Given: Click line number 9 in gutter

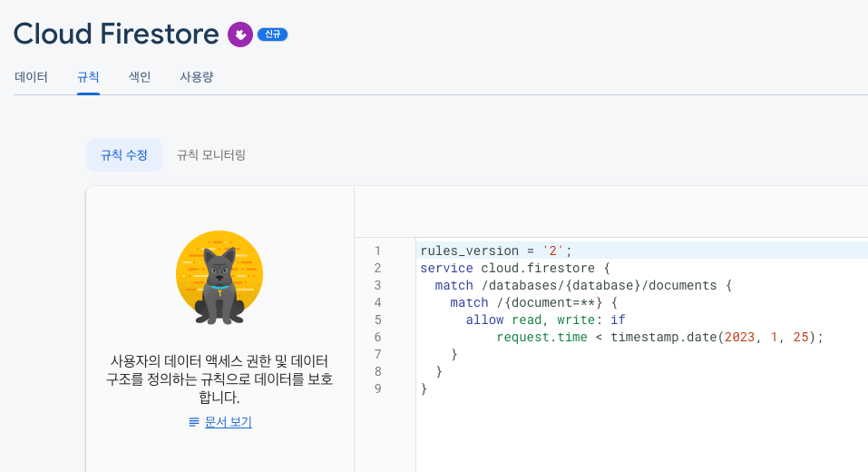Looking at the screenshot, I should point(377,388).
